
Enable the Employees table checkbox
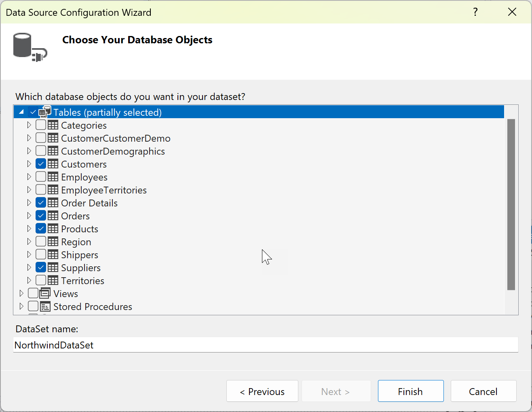pos(41,177)
